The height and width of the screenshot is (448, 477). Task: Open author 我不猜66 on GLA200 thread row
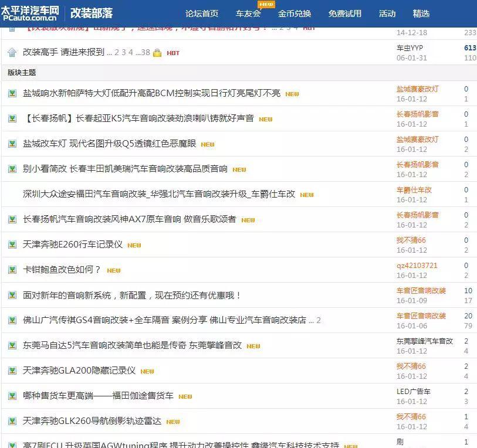pos(411,366)
